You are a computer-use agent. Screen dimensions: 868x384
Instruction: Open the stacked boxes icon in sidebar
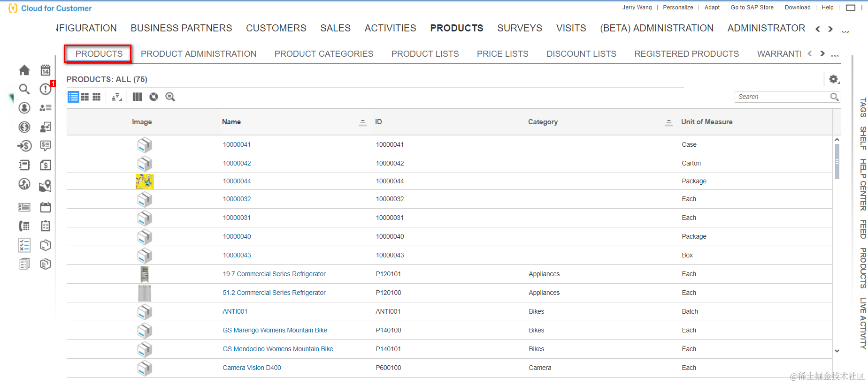46,264
